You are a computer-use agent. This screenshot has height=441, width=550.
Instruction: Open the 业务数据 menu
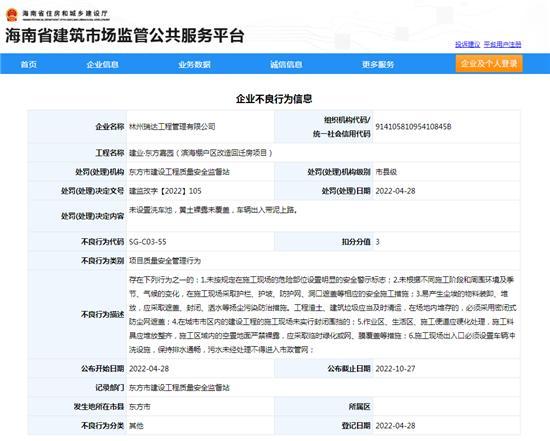coord(194,64)
